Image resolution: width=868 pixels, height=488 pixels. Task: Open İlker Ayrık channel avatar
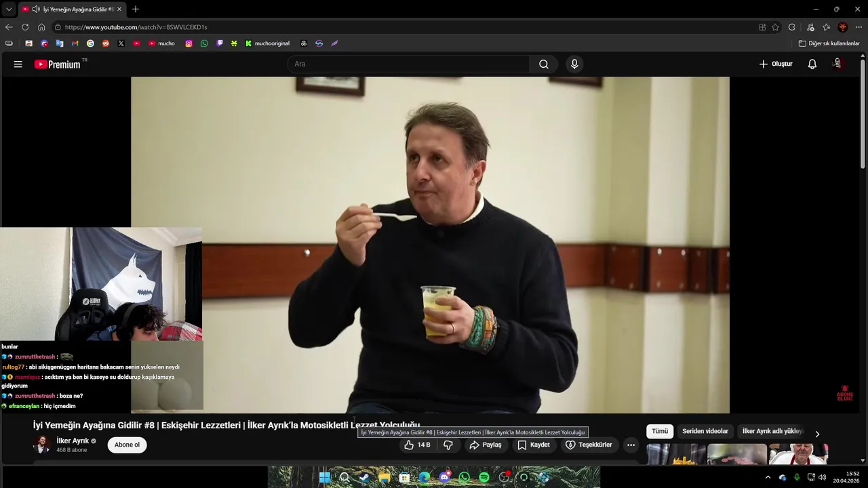tap(42, 445)
